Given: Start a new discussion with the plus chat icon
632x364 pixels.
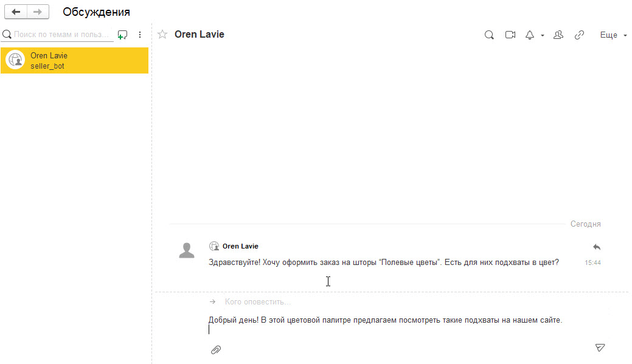Looking at the screenshot, I should [122, 35].
